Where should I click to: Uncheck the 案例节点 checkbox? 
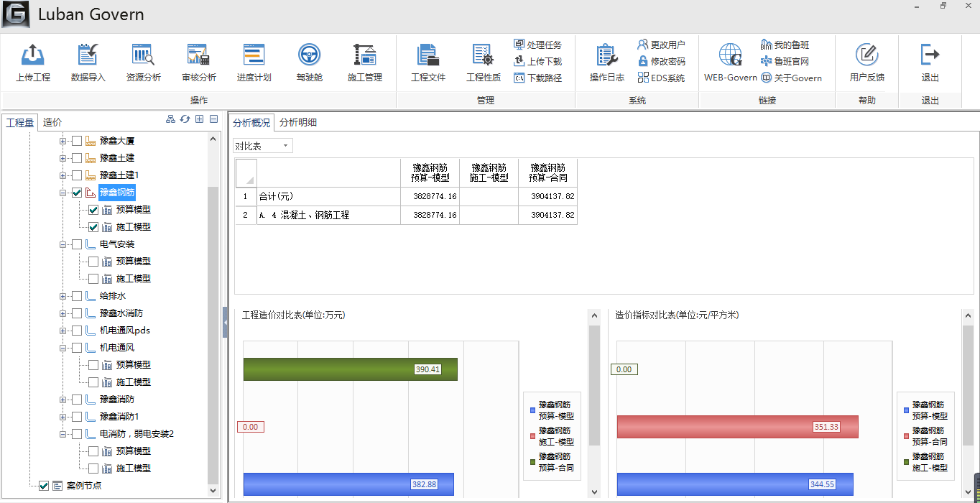[x=44, y=486]
